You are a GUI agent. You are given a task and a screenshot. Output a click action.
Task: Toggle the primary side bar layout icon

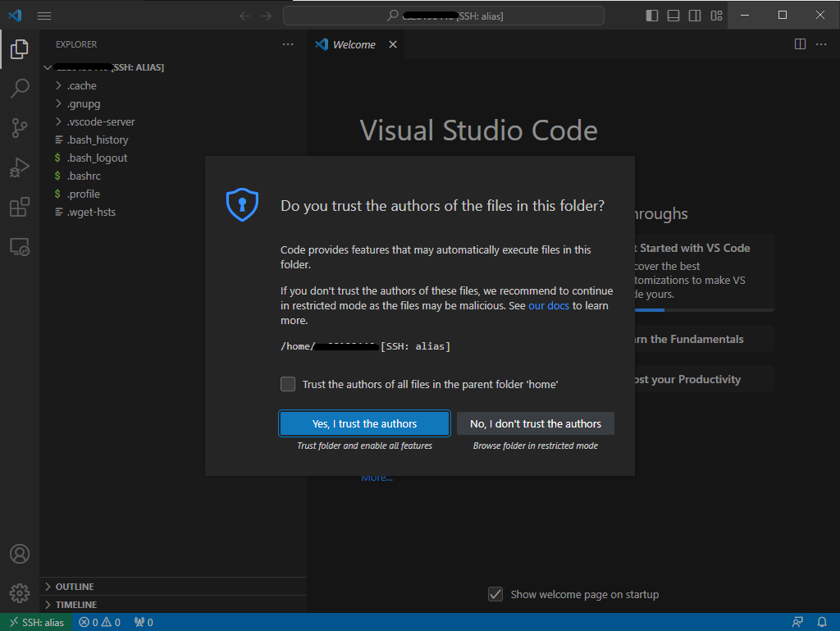point(652,16)
